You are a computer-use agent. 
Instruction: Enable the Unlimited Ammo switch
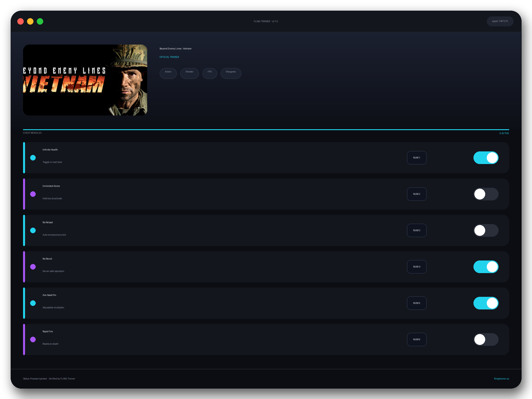click(486, 194)
